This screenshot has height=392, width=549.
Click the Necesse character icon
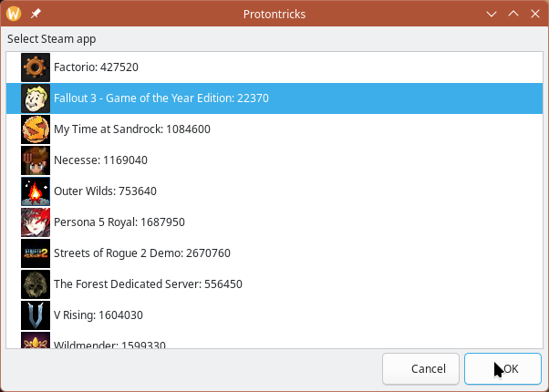pos(36,160)
